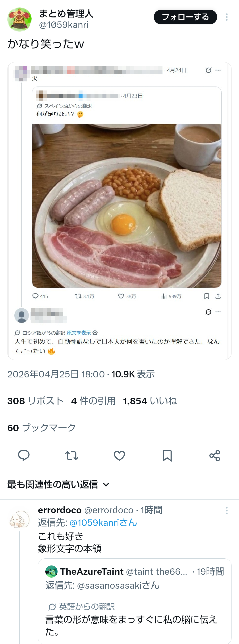Click the 原文を表示 show original link
The height and width of the screenshot is (644, 239).
click(x=79, y=333)
